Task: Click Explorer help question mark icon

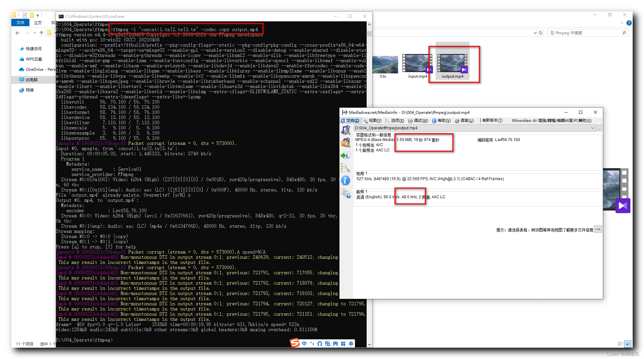Action: pos(629,23)
